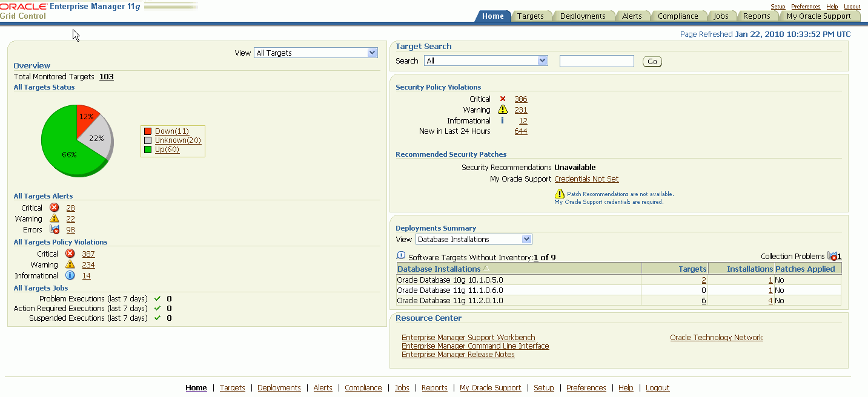Image resolution: width=868 pixels, height=397 pixels.
Task: Open the Target Search type dropdown
Action: pos(486,61)
